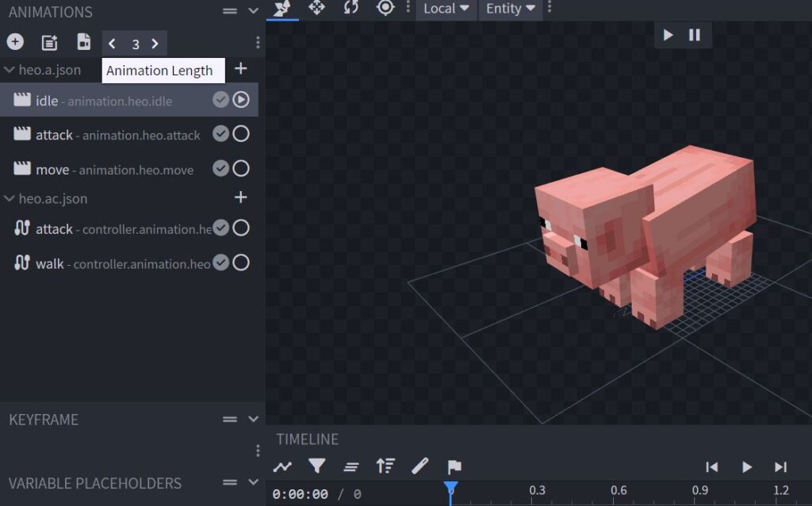Select the move animation row
The width and height of the screenshot is (812, 506).
pyautogui.click(x=129, y=169)
